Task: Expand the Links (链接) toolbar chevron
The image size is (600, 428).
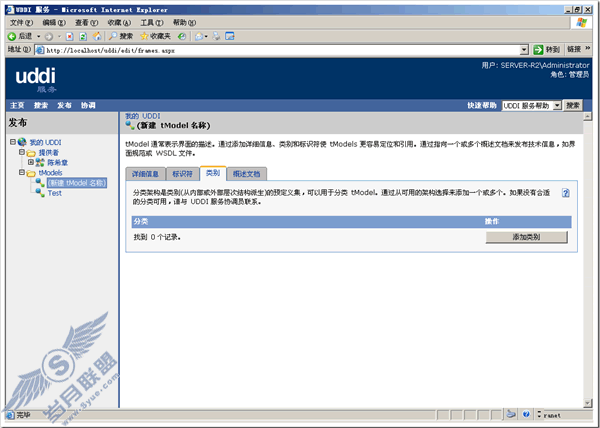Action: pyautogui.click(x=588, y=49)
